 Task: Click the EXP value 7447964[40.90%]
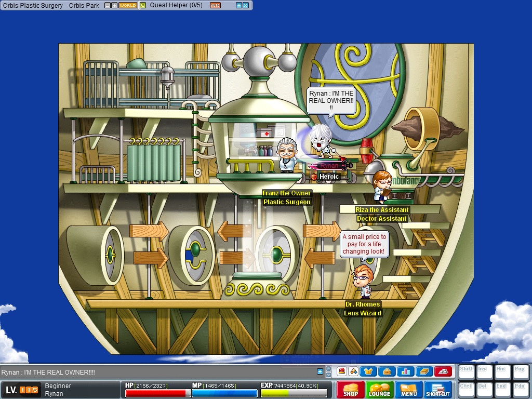[296, 386]
